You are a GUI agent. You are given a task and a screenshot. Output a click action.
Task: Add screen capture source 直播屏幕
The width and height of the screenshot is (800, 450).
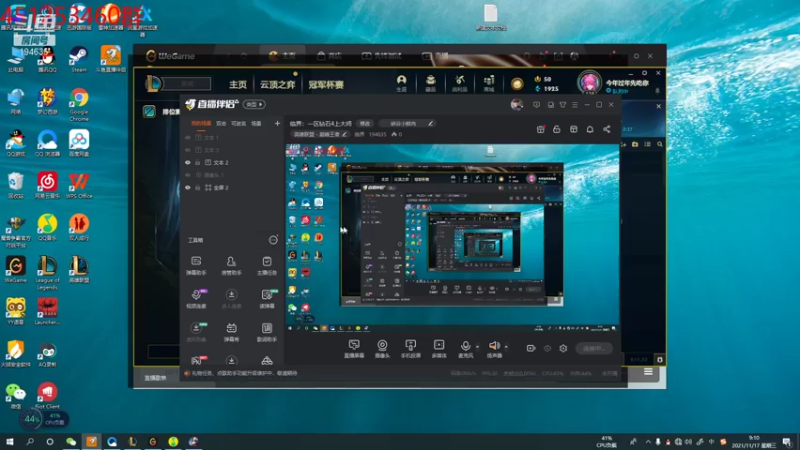[x=354, y=349]
